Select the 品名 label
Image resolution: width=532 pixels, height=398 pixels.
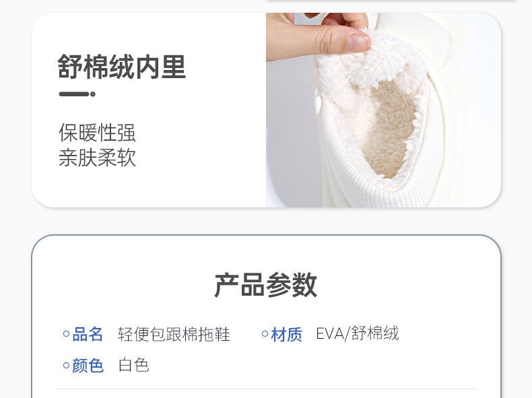click(88, 334)
